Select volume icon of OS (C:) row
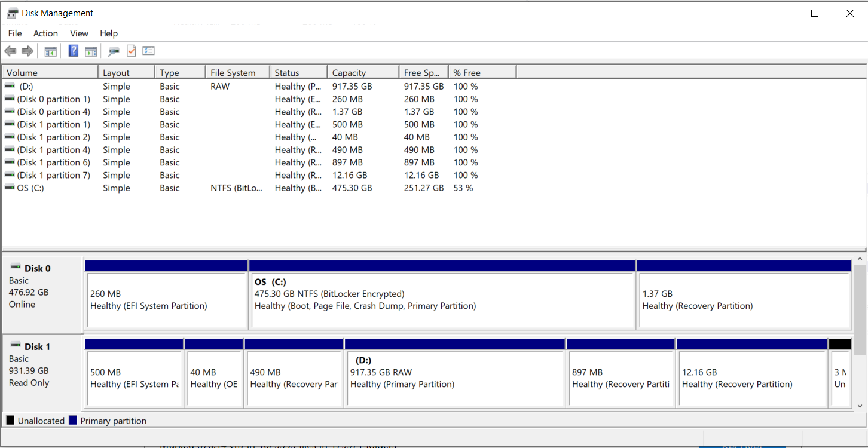The height and width of the screenshot is (448, 868). (10, 188)
